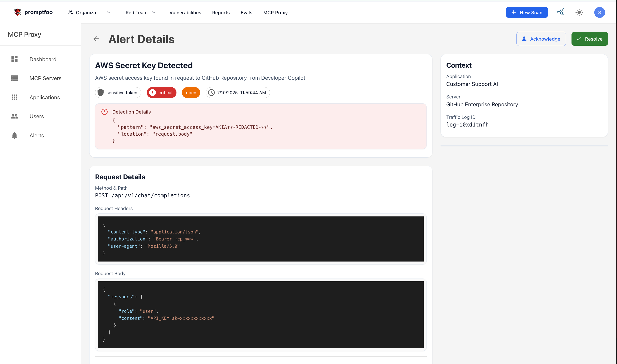This screenshot has width=617, height=364.
Task: Select the Dashboard icon in the sidebar
Action: [x=14, y=59]
